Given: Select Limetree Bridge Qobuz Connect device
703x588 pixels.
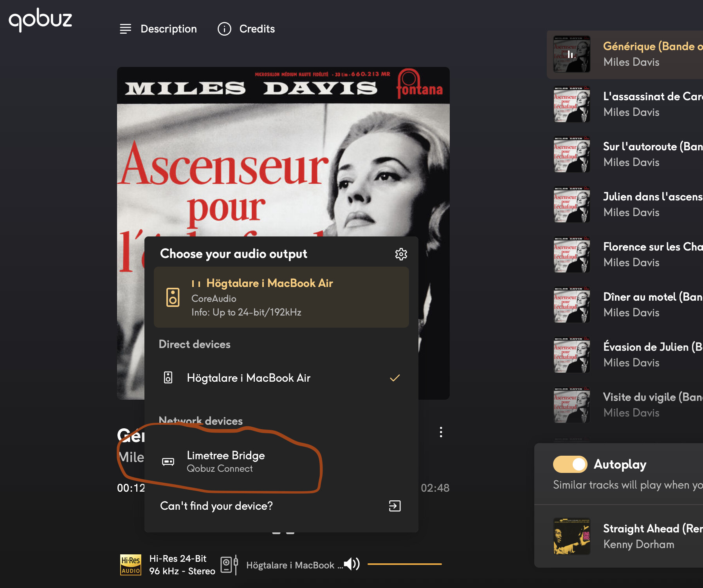Looking at the screenshot, I should tap(225, 461).
